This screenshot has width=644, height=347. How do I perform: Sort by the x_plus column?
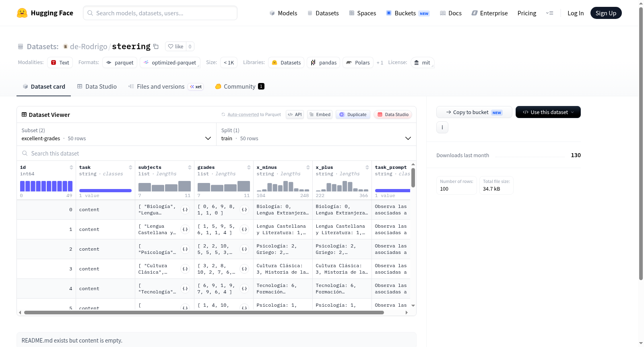pos(367,167)
